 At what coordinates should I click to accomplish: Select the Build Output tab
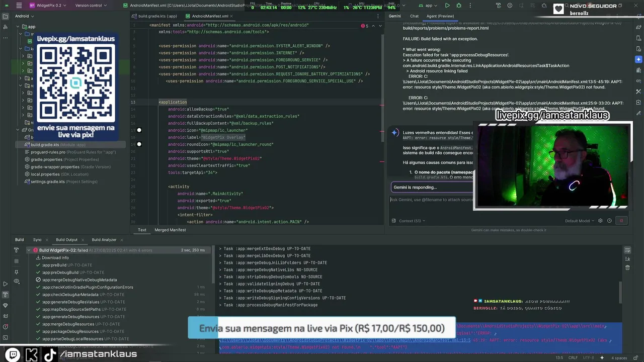[66, 240]
